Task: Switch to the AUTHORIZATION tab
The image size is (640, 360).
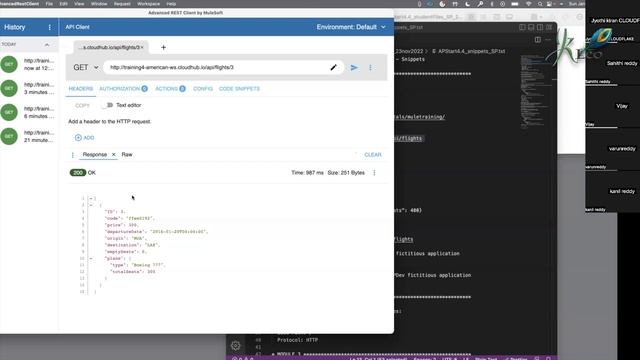Action: pos(123,89)
